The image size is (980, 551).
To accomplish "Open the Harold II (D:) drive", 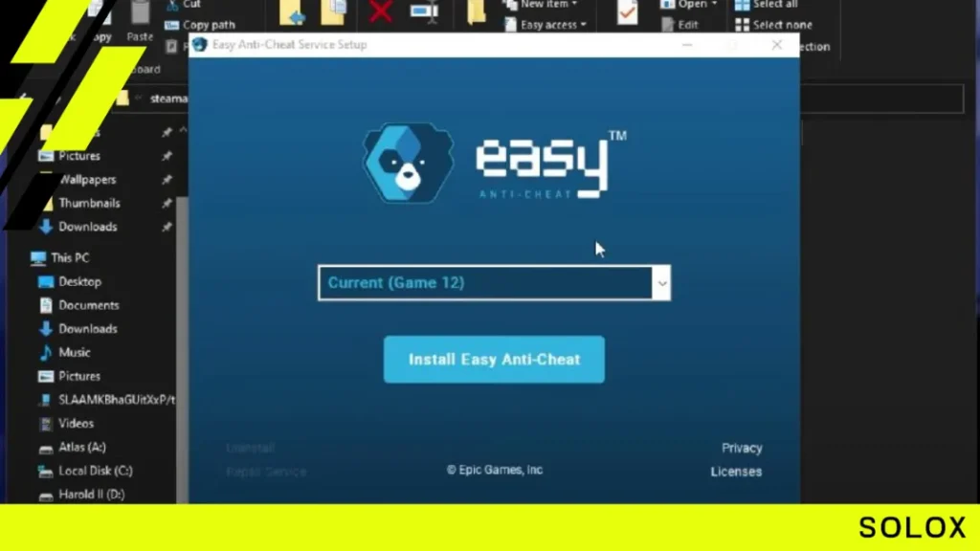I will (81, 495).
